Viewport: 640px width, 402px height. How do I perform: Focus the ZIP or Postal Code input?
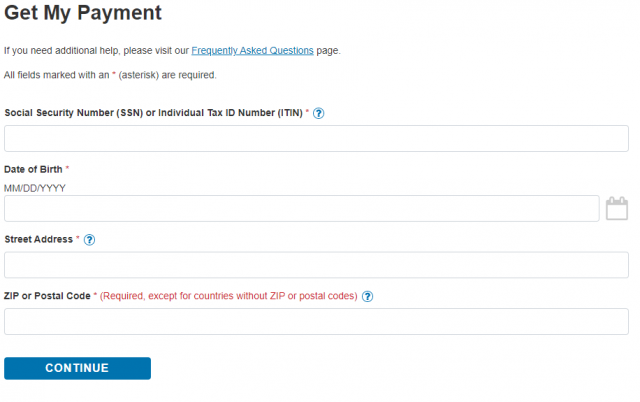pyautogui.click(x=316, y=322)
